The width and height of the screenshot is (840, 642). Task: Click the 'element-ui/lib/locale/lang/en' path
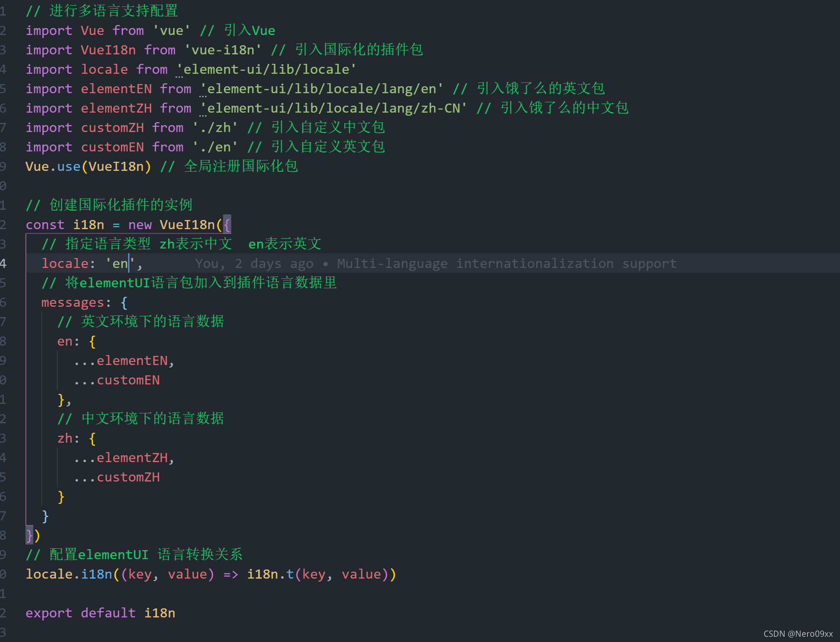tap(321, 89)
